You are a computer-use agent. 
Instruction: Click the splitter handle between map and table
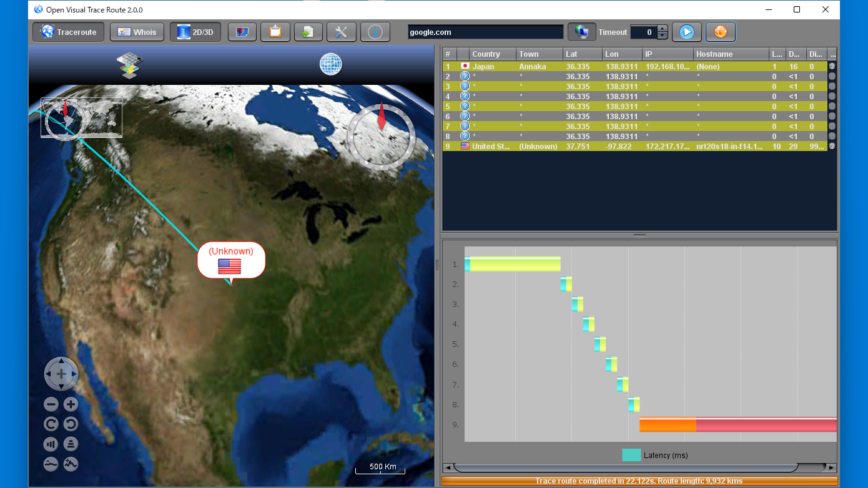point(437,265)
